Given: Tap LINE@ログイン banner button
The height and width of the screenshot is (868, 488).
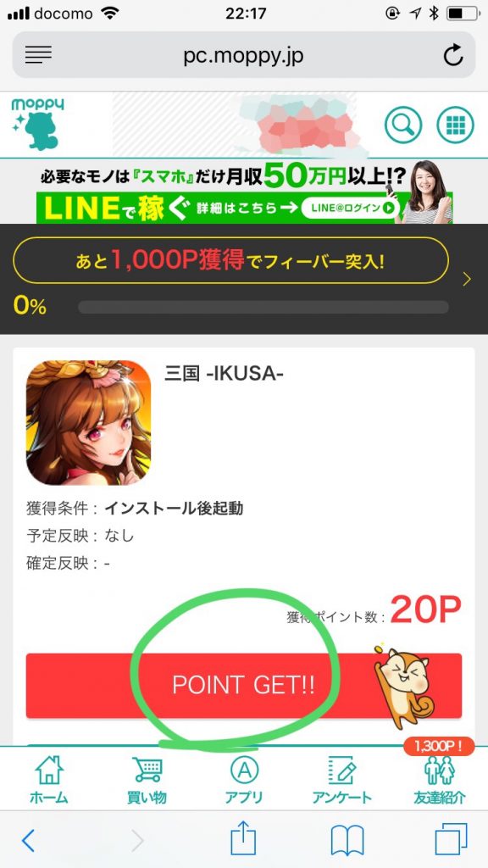Looking at the screenshot, I should click(350, 208).
